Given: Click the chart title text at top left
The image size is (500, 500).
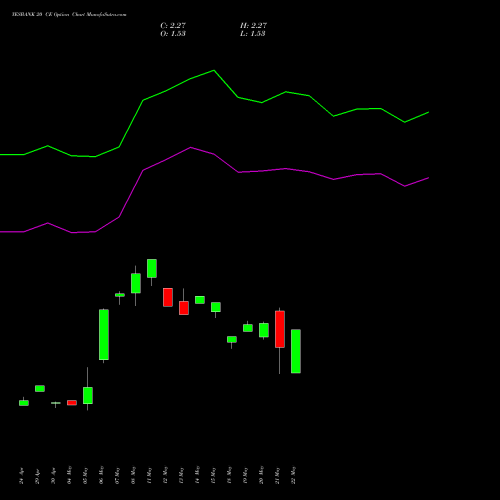Looking at the screenshot, I should point(69,15).
